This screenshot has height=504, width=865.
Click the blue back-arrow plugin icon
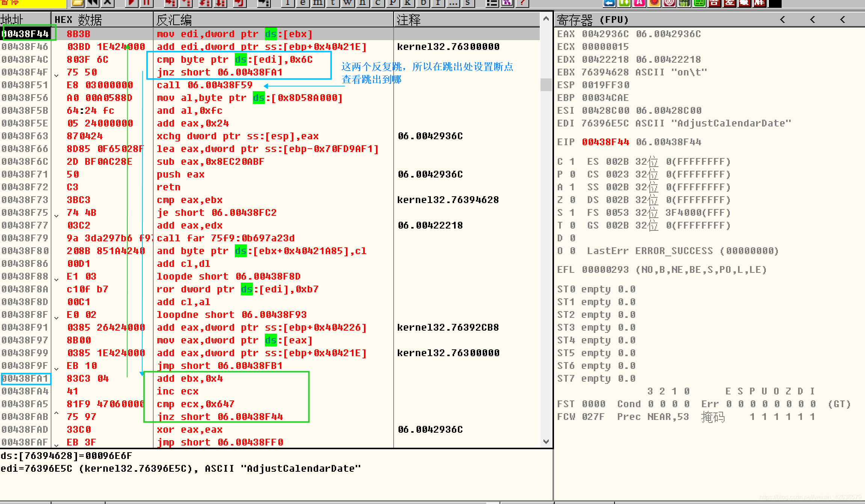pyautogui.click(x=610, y=3)
